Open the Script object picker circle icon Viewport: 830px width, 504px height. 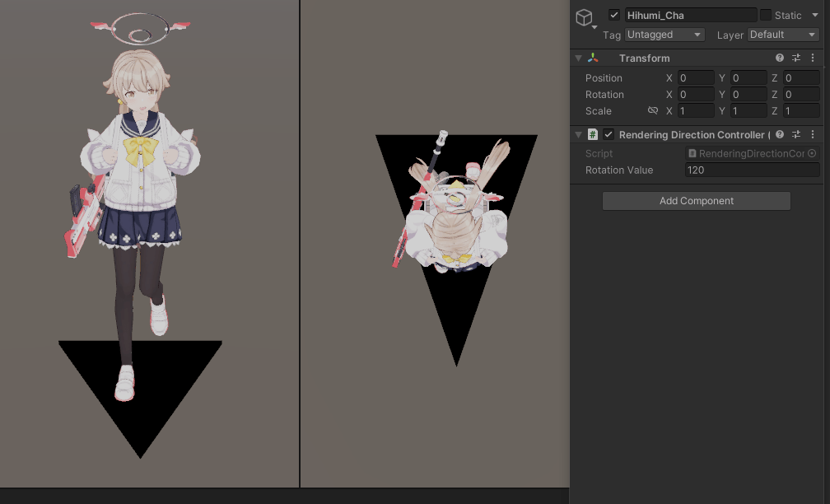tap(812, 153)
